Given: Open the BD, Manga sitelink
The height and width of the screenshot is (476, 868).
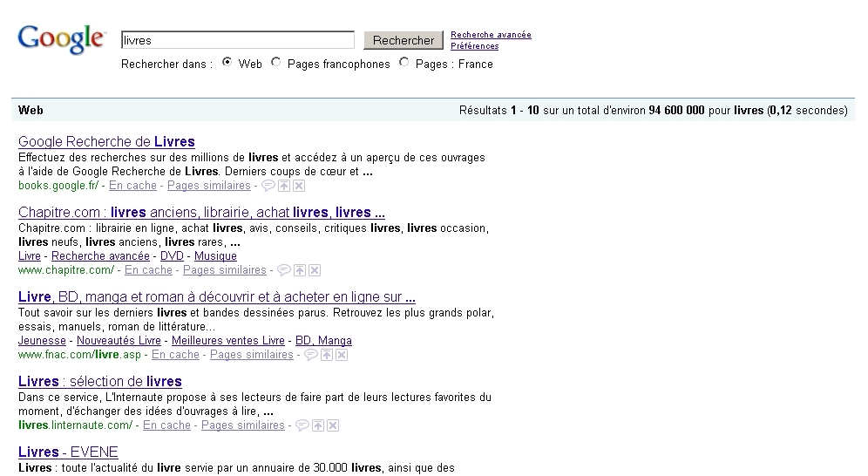Looking at the screenshot, I should click(323, 340).
